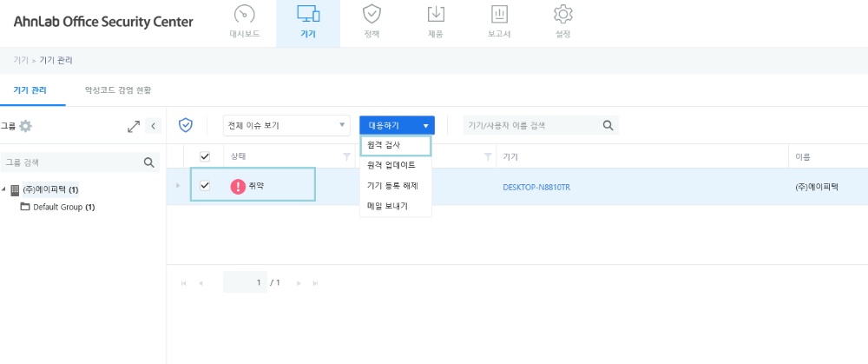Focus the 그룹 검색 field

tap(71, 162)
